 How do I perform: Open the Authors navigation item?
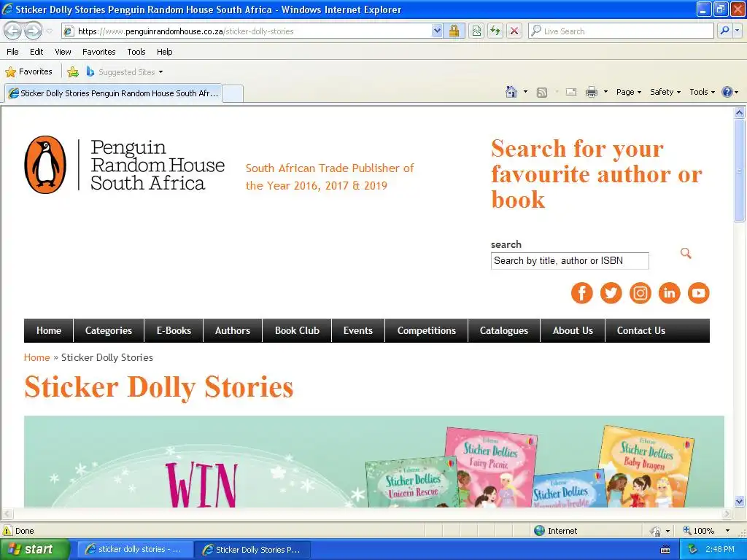click(x=233, y=330)
